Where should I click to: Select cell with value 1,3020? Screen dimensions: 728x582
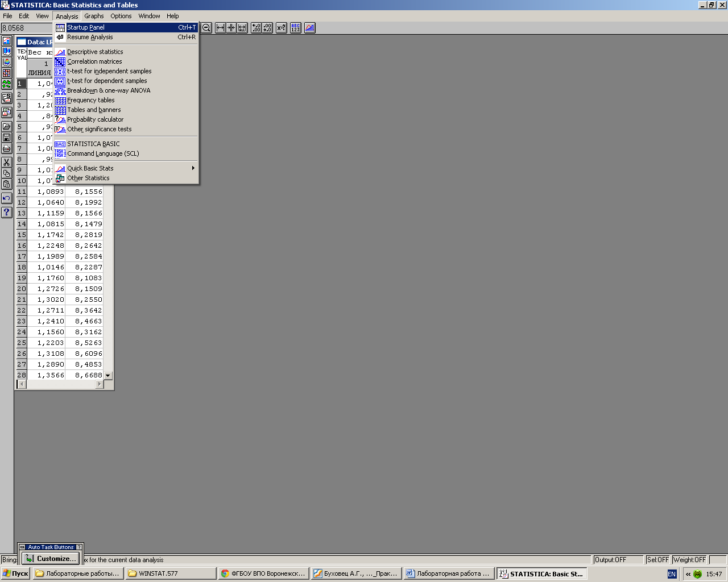click(47, 300)
